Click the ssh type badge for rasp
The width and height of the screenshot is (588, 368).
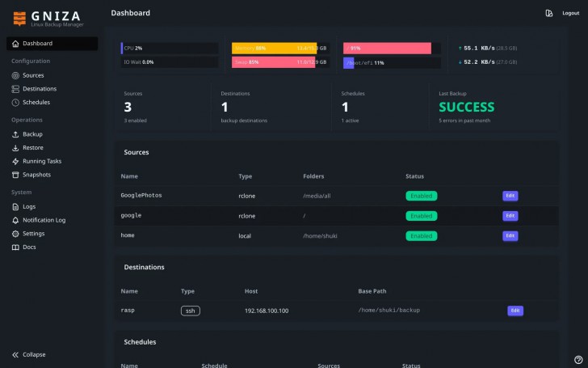click(191, 311)
